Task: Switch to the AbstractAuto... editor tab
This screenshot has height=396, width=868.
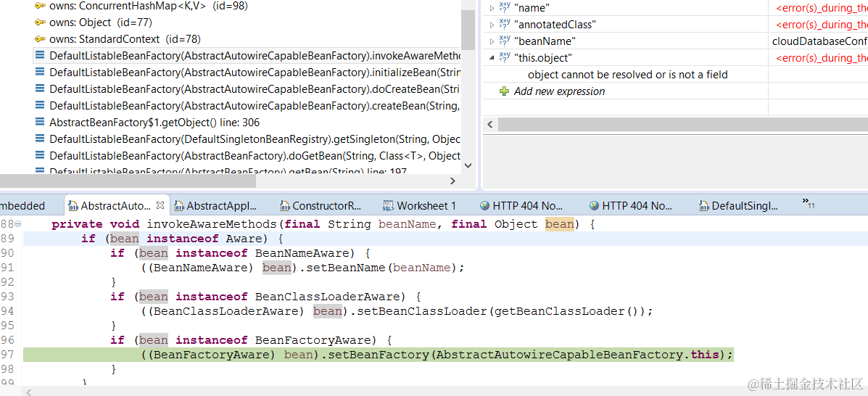Action: [116, 206]
